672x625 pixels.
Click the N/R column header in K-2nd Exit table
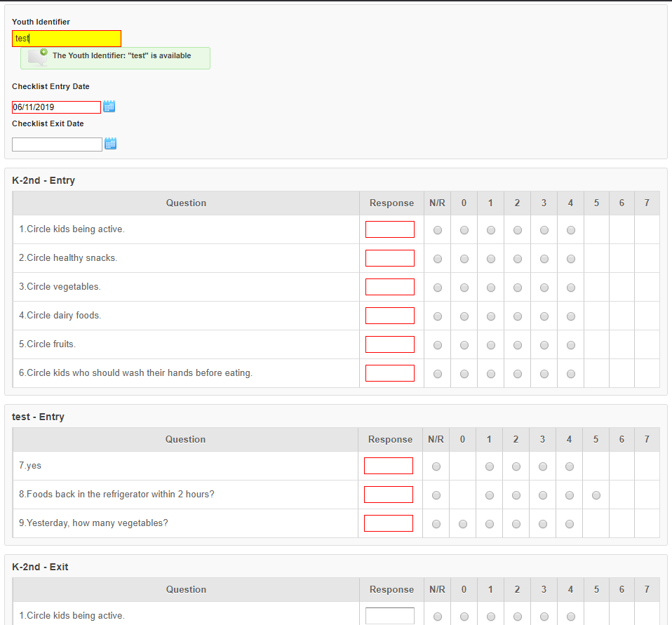[437, 589]
